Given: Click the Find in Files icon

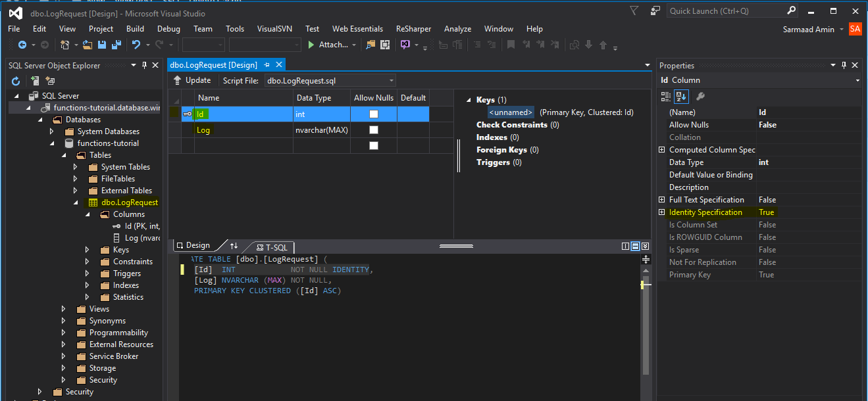Looking at the screenshot, I should 370,45.
